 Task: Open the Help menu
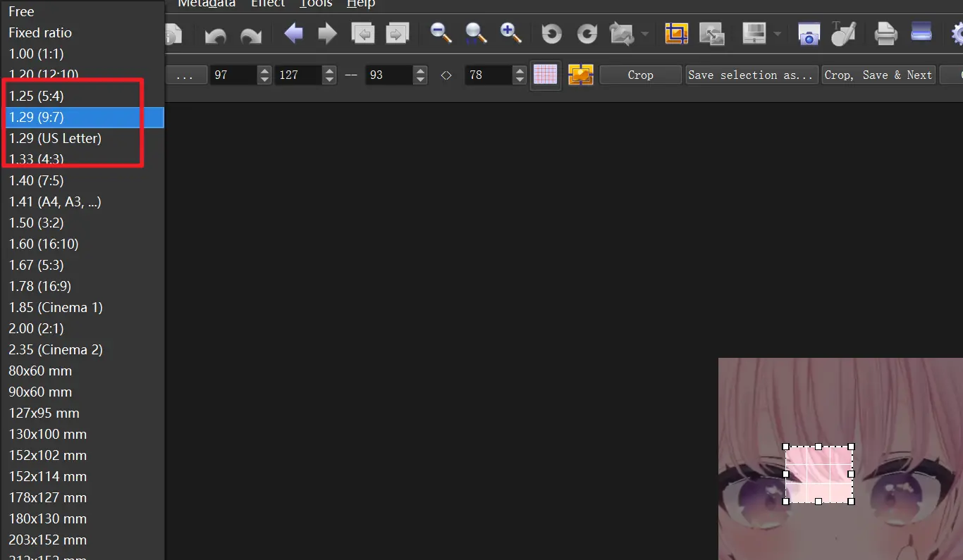point(361,4)
